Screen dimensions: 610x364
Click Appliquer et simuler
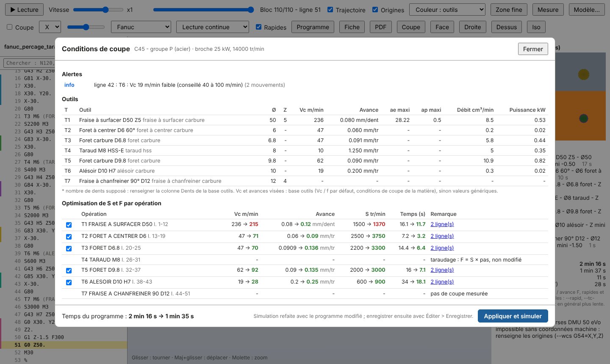coord(513,316)
